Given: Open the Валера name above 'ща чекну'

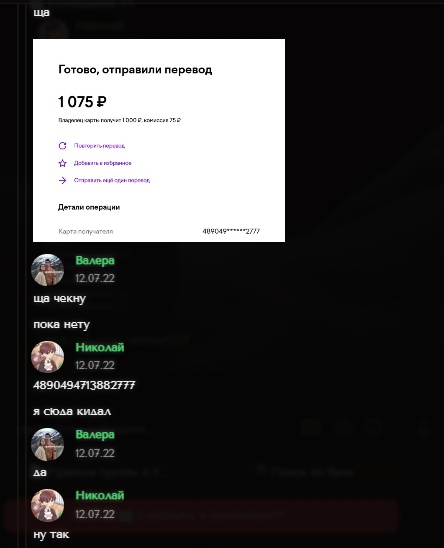Looking at the screenshot, I should tap(95, 260).
